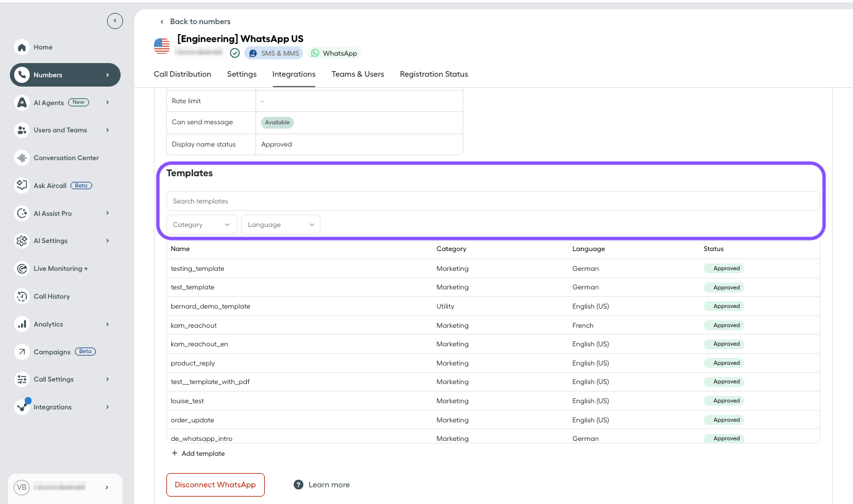The height and width of the screenshot is (504, 853).
Task: Click the AI Assist Pro icon
Action: [x=22, y=213]
